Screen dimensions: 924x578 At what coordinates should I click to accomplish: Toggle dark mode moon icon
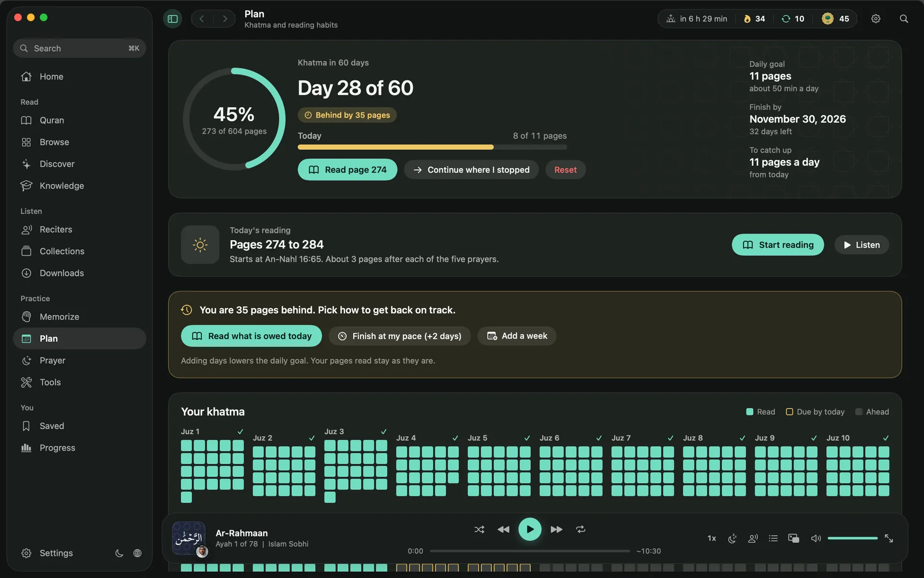119,553
